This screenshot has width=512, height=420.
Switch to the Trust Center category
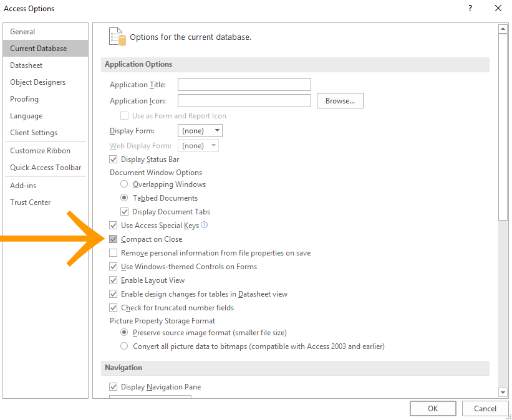point(30,202)
